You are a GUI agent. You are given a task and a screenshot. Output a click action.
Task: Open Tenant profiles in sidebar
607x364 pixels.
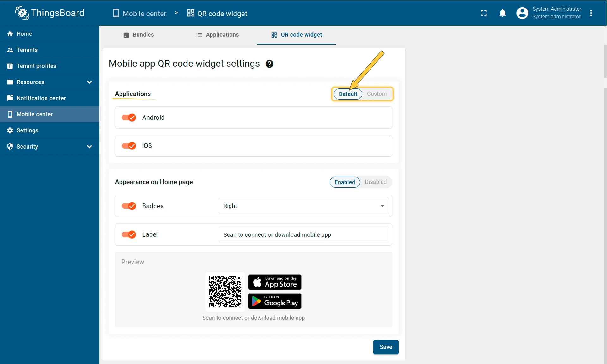tap(49, 66)
